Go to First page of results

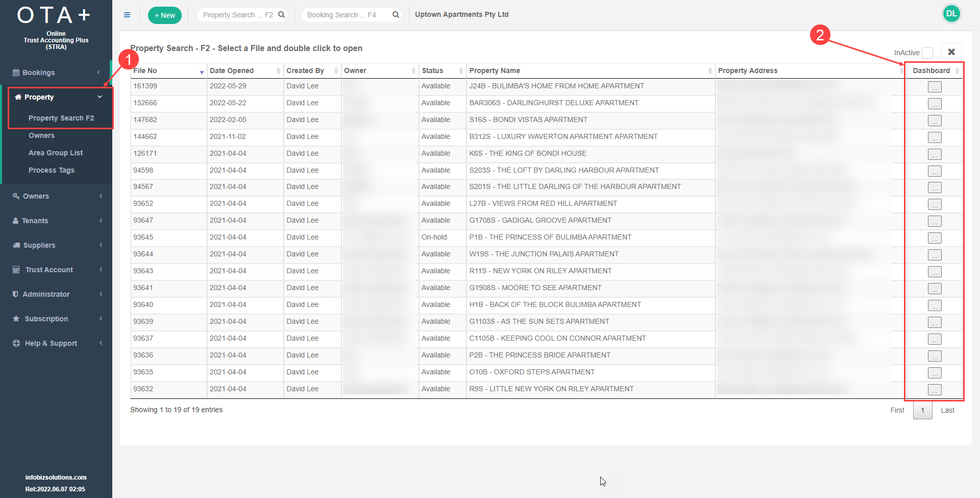[897, 410]
